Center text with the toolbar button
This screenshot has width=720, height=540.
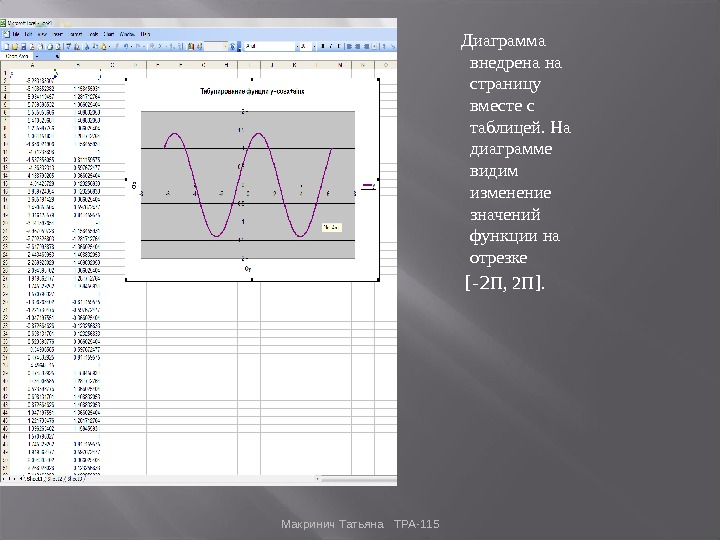357,46
